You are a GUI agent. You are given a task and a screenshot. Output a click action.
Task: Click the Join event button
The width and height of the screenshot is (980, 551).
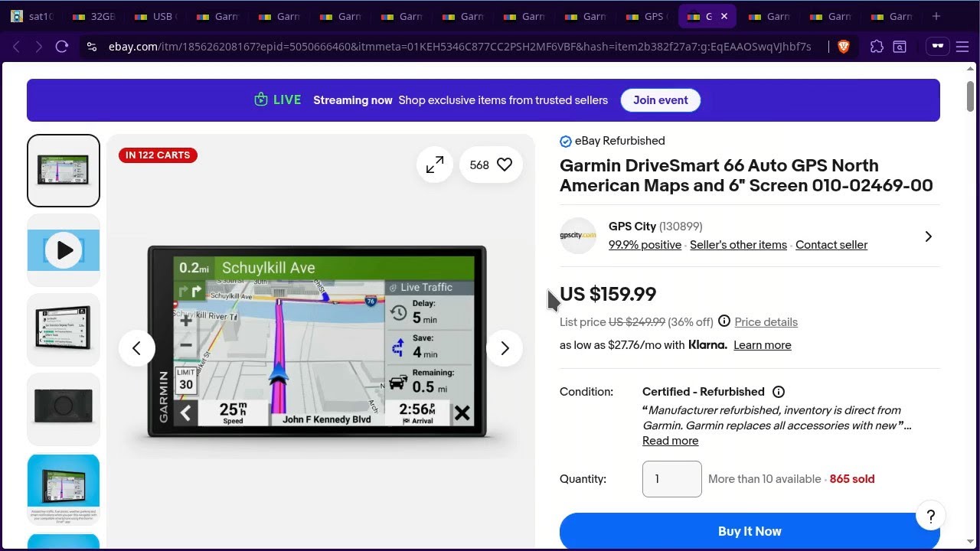coord(660,100)
